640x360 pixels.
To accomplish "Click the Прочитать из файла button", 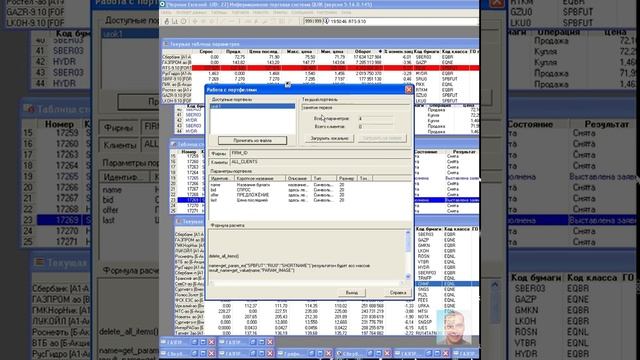I will point(252,140).
